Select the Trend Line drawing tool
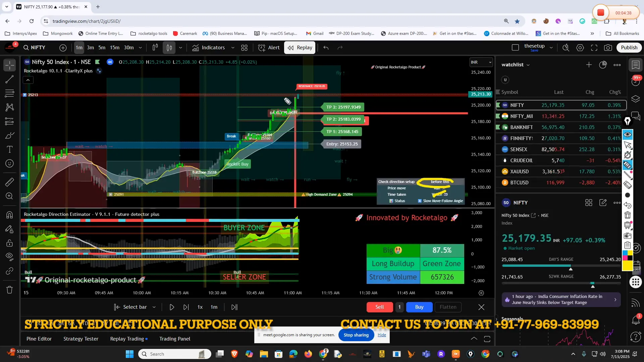Image resolution: width=644 pixels, height=362 pixels. pyautogui.click(x=10, y=79)
